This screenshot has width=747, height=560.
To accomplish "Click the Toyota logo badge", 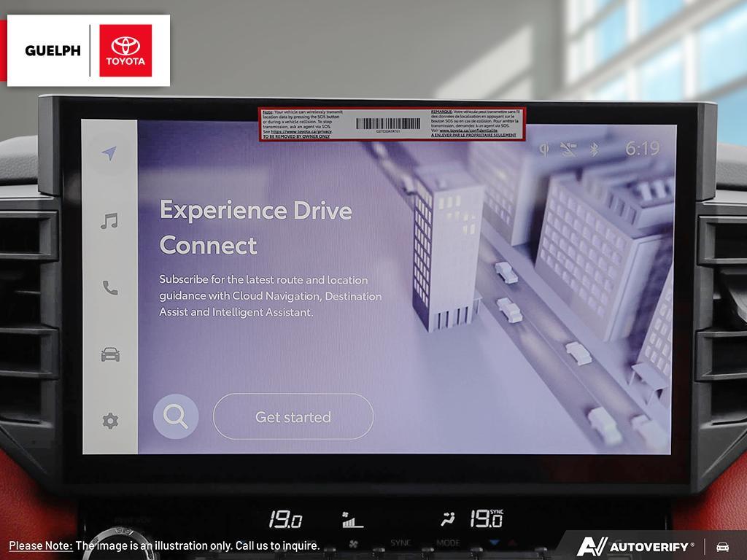I will (126, 50).
